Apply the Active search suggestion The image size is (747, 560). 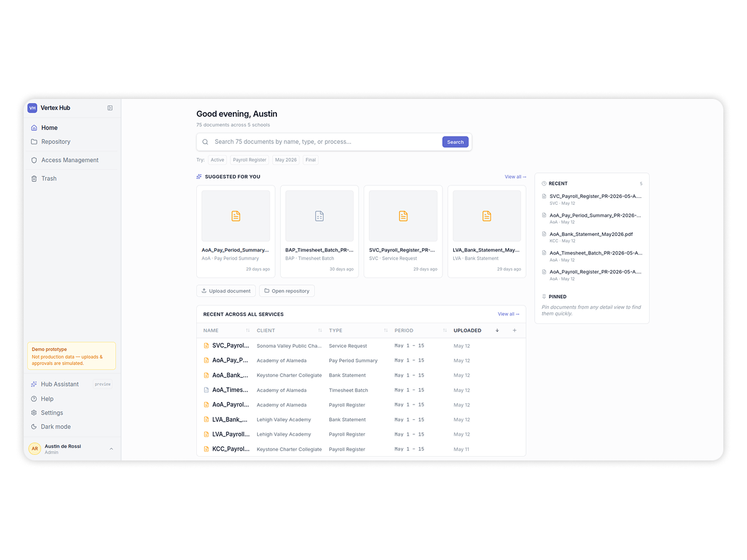click(217, 160)
